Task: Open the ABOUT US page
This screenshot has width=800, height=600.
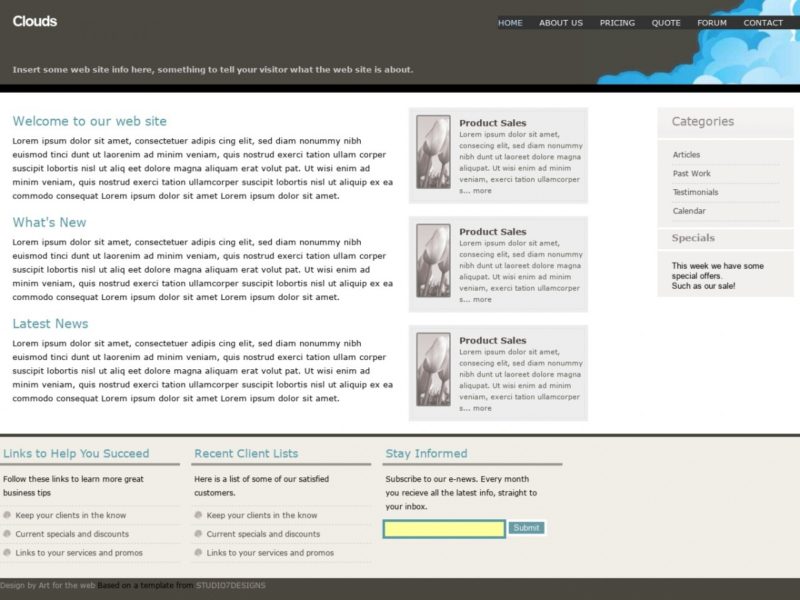Action: click(x=560, y=22)
